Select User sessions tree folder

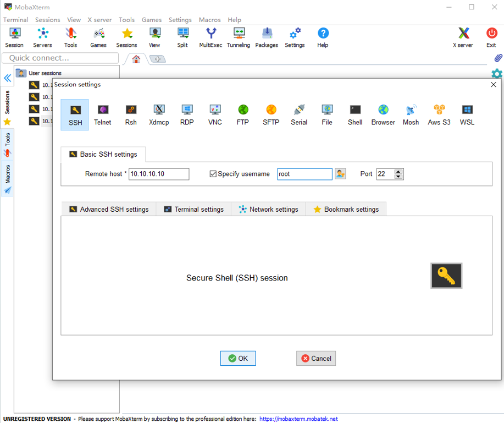click(x=38, y=73)
